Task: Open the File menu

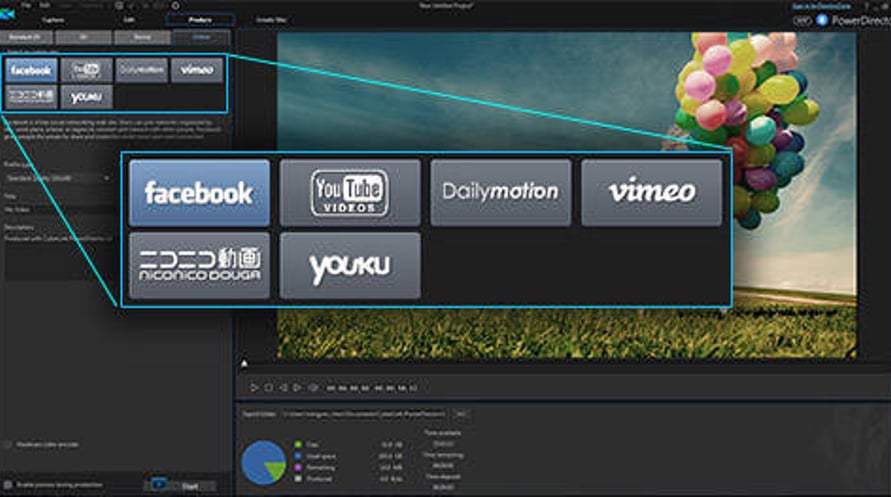Action: (26, 6)
